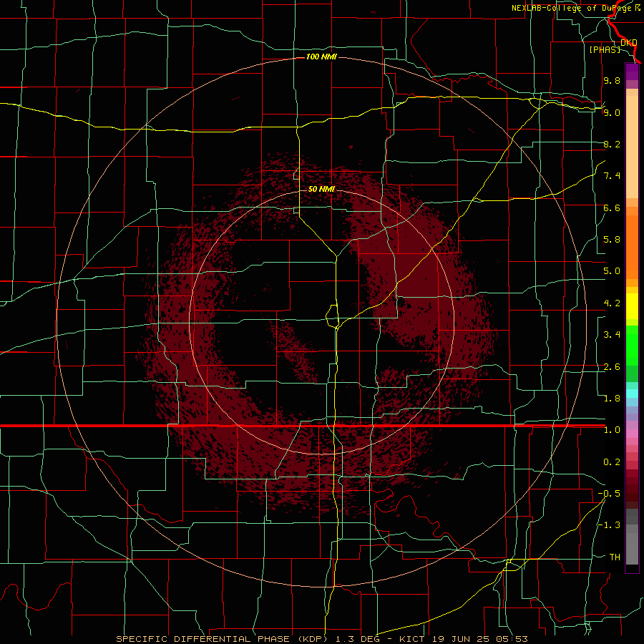644x644 pixels.
Task: Click the pink band near 1.0 on color bar
Action: [632, 434]
